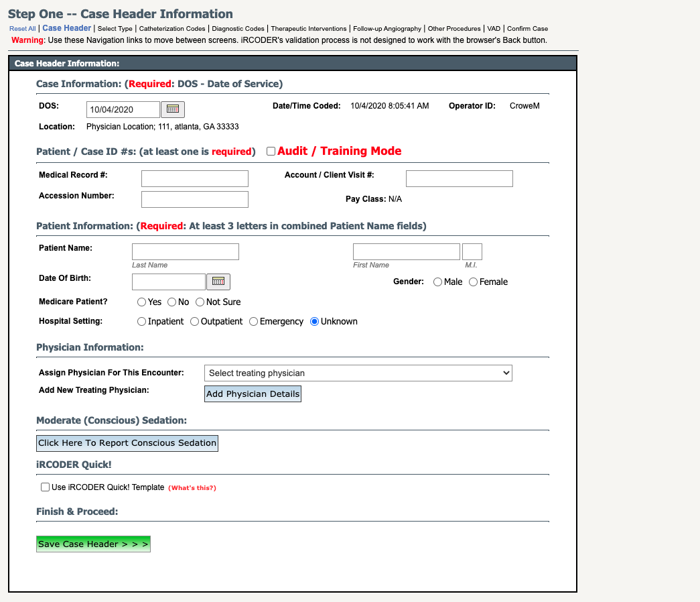Open the DOS calendar picker icon
The height and width of the screenshot is (602, 700).
(173, 109)
